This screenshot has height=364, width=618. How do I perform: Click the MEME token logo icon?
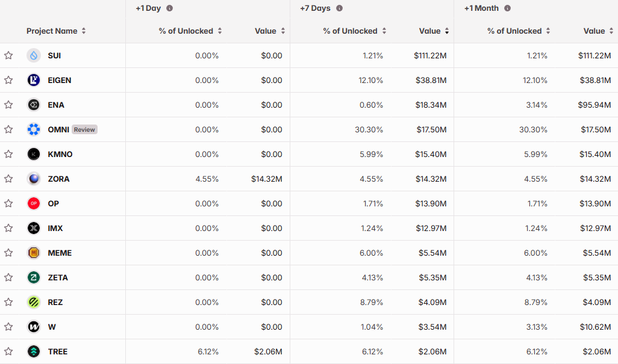point(34,253)
